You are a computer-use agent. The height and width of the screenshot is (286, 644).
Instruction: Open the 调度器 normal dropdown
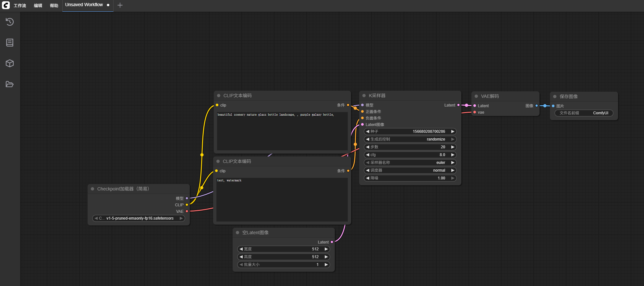410,170
